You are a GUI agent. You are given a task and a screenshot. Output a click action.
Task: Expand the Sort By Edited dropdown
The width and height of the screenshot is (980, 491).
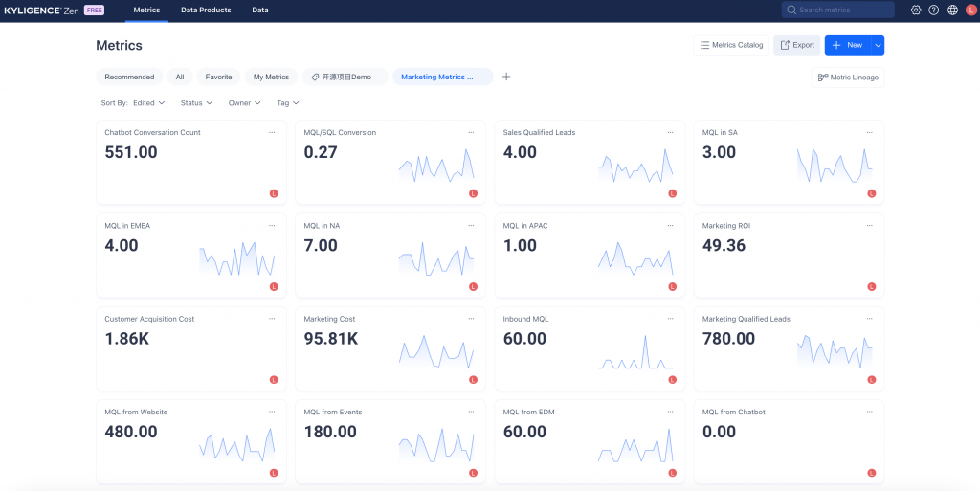tap(148, 102)
